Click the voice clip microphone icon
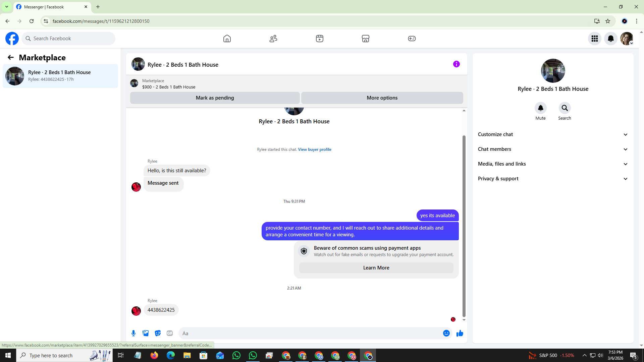Image resolution: width=644 pixels, height=362 pixels. pos(133,333)
